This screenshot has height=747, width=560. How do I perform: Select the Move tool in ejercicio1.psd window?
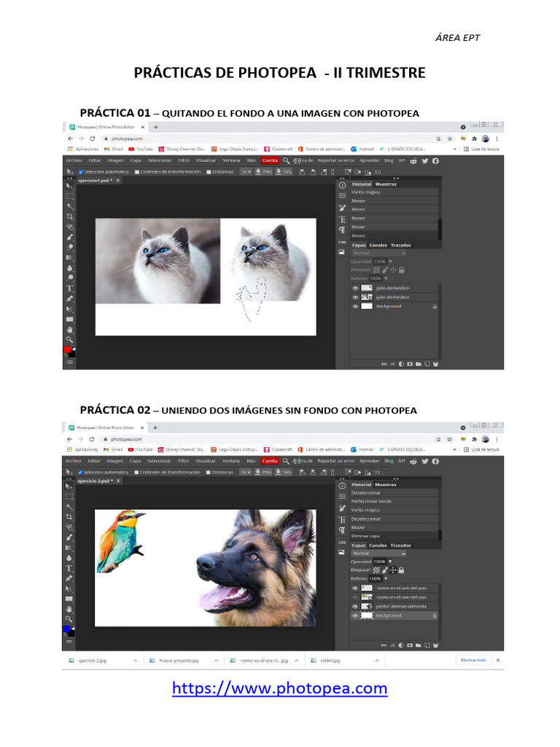(x=69, y=186)
